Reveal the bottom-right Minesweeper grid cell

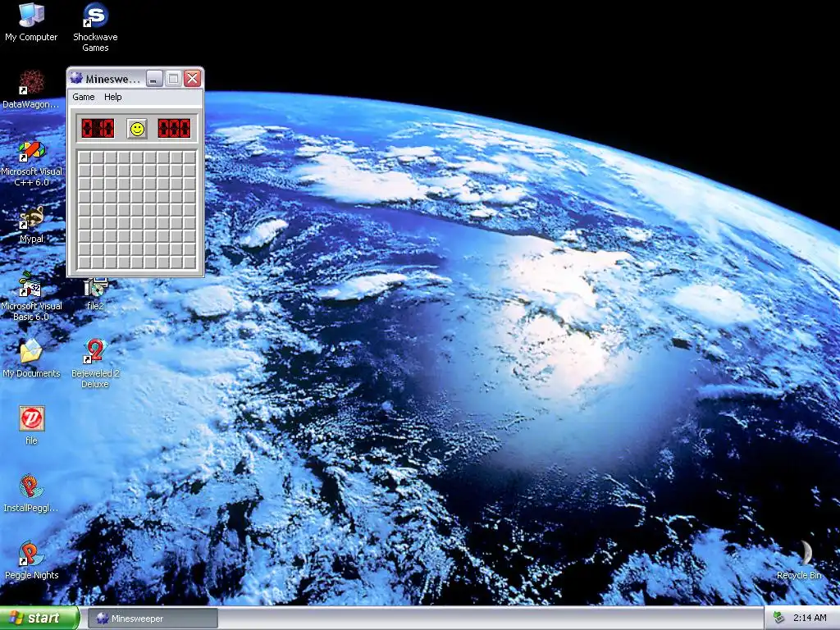(x=189, y=262)
